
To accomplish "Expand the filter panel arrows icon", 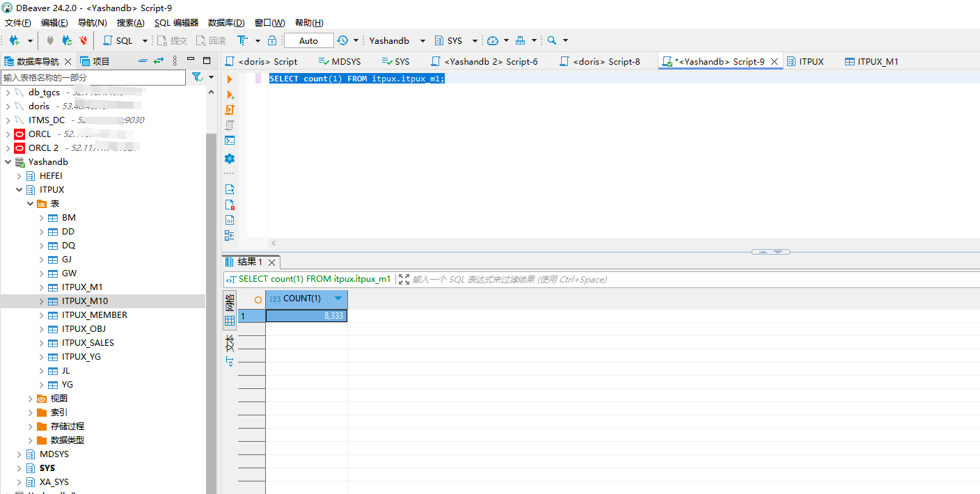I will coord(404,279).
